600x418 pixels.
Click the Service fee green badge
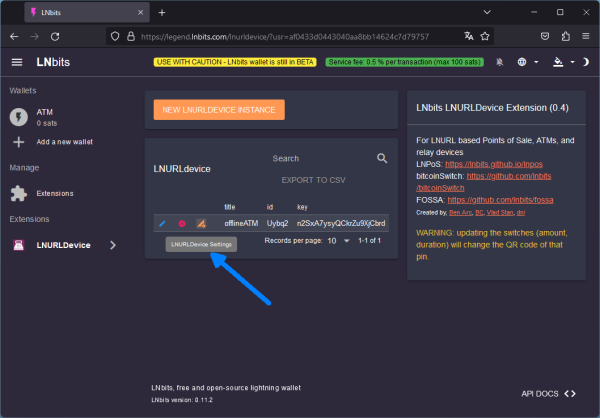(x=404, y=62)
